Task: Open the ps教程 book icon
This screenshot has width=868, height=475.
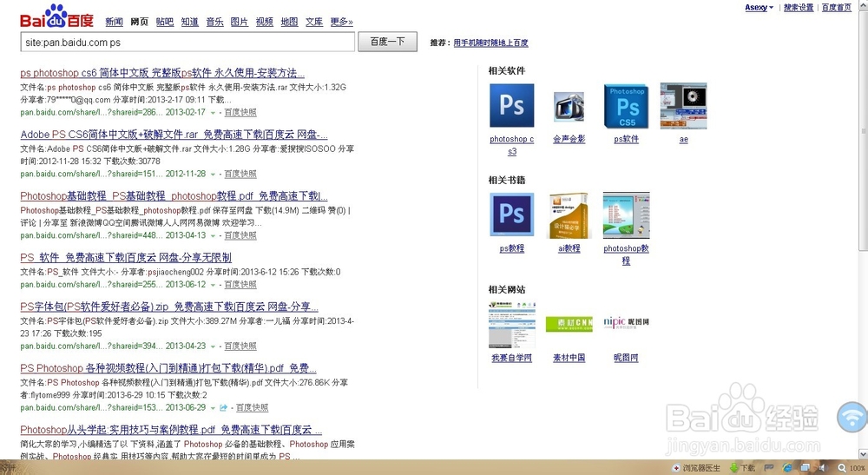Action: [511, 214]
